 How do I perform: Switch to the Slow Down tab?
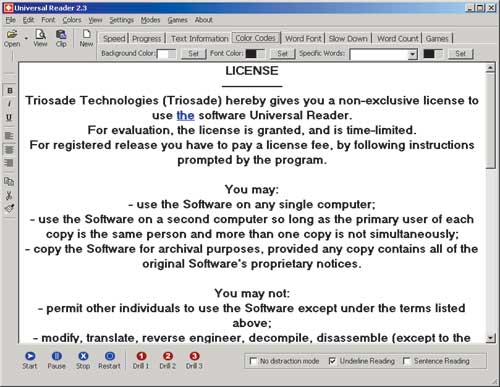(348, 39)
